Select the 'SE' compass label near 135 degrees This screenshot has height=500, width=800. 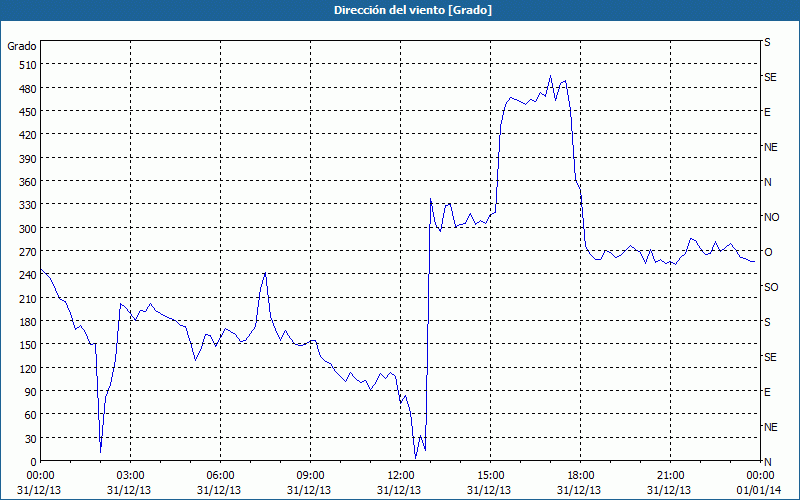tap(770, 357)
